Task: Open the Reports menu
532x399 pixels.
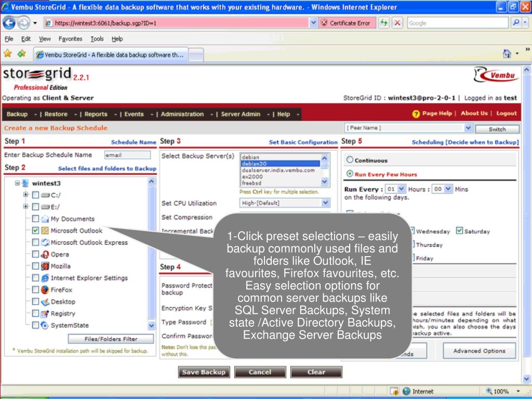Action: (96, 114)
